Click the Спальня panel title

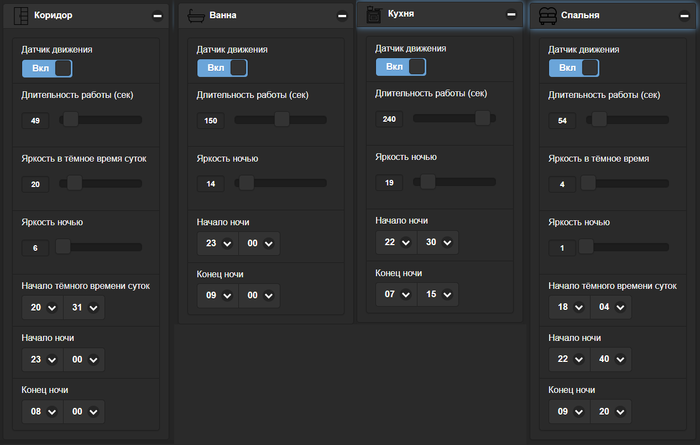point(580,15)
